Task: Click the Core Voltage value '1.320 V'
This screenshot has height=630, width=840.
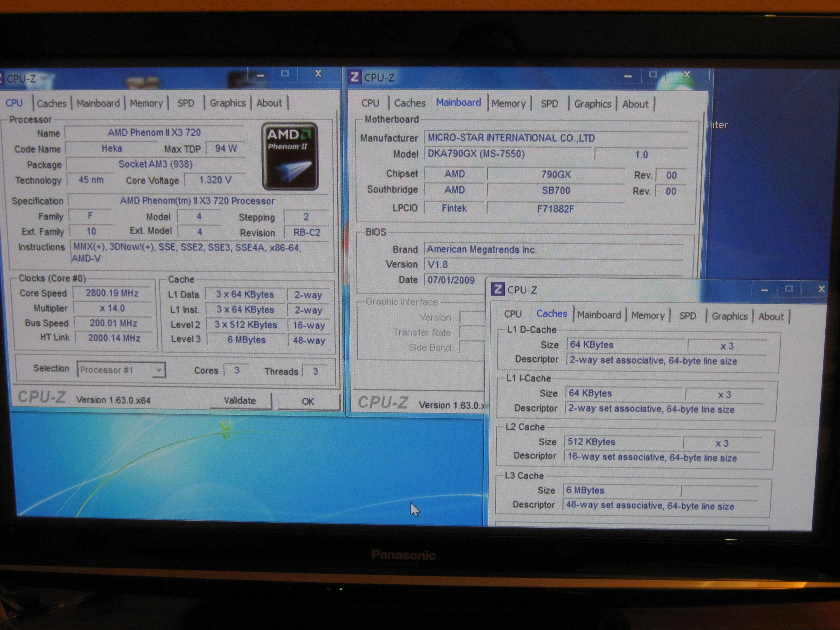Action: [215, 180]
